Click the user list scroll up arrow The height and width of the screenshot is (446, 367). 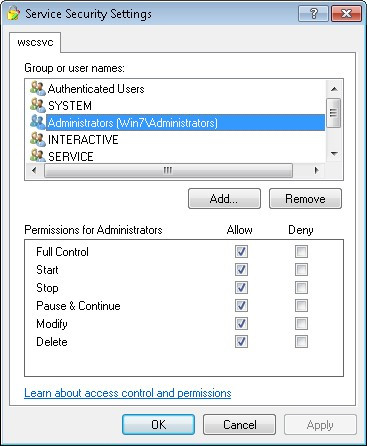[334, 89]
